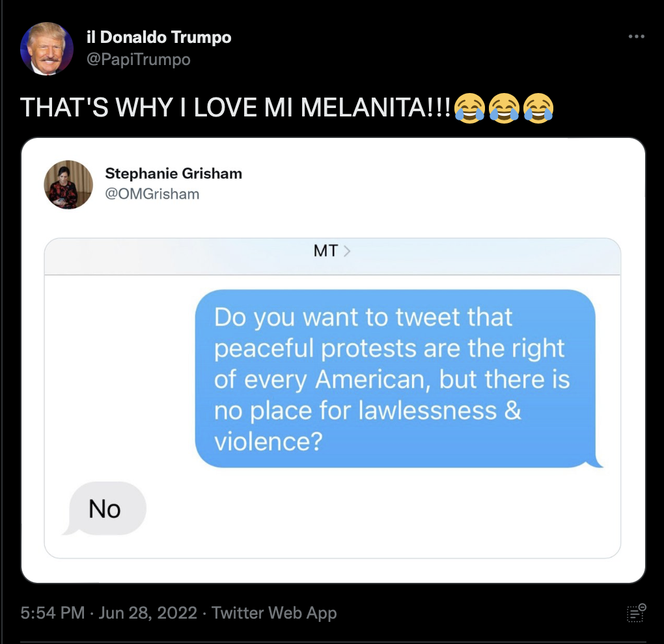Click the Jun 28, 2022 date
Screen dimensions: 664x644
click(x=148, y=613)
